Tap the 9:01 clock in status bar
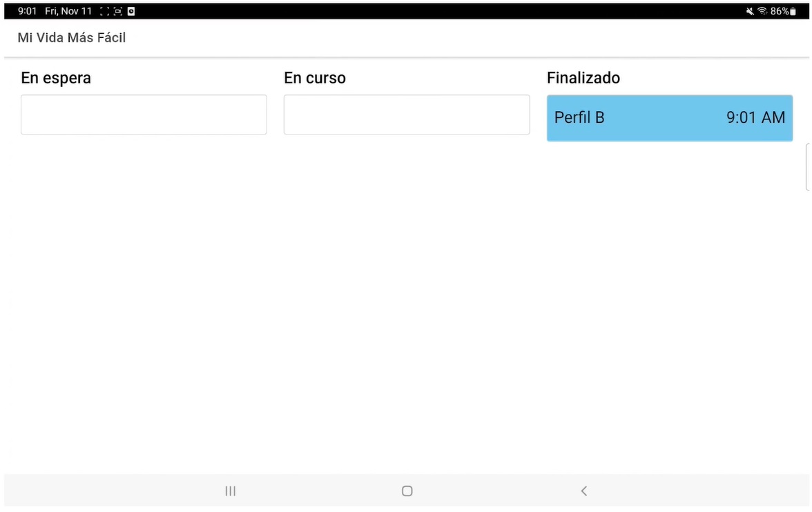 pyautogui.click(x=27, y=11)
